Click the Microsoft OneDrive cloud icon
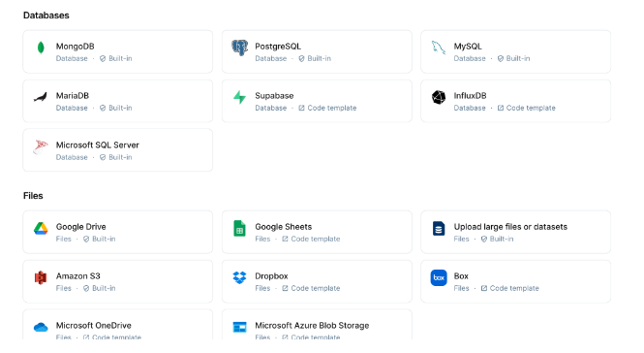 pyautogui.click(x=41, y=327)
